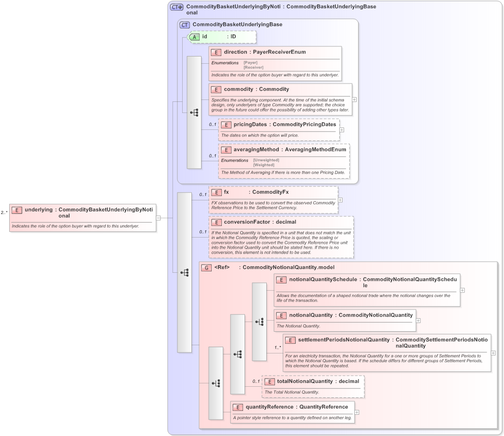The height and width of the screenshot is (436, 504).
Task: Click the E icon of quantityReference element
Action: pyautogui.click(x=238, y=407)
